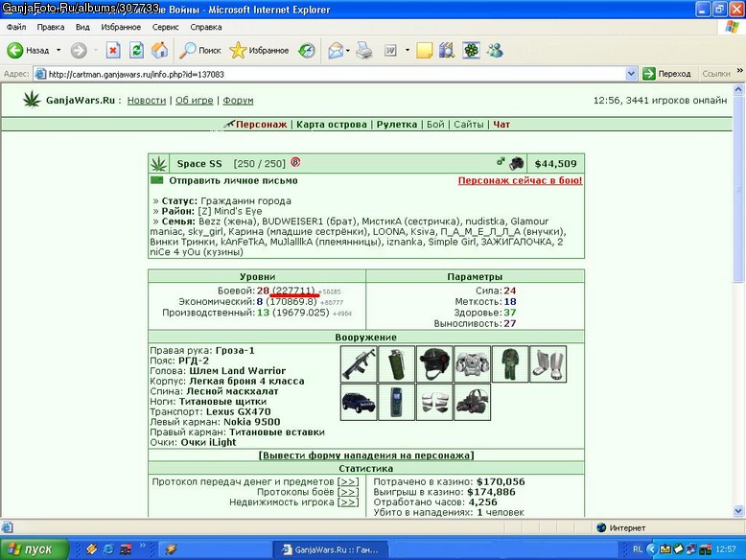
Task: Switch to GanjaWars.Ru taskbar window button
Action: [x=331, y=549]
